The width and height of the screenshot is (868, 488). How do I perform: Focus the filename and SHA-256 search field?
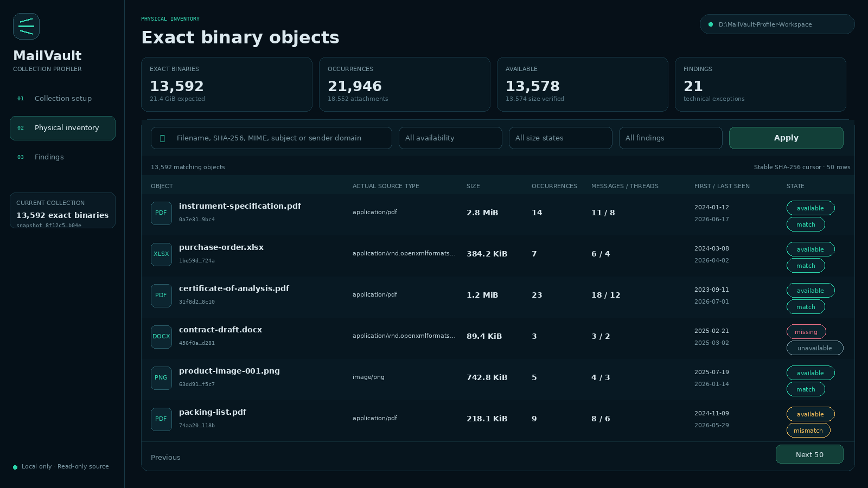[271, 138]
